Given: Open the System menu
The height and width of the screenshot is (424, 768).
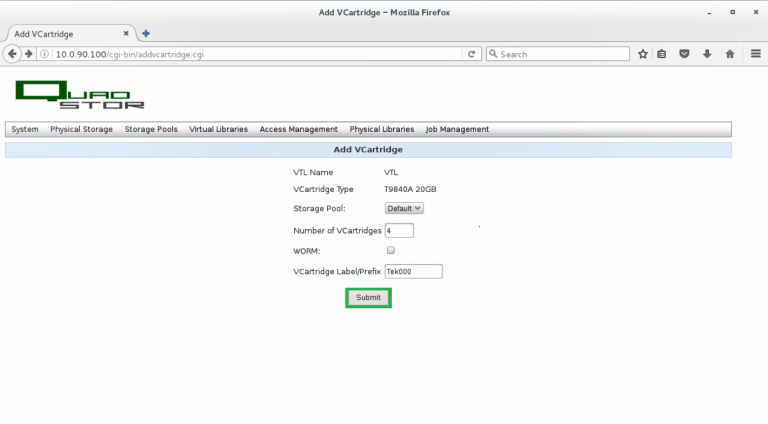Looking at the screenshot, I should (x=25, y=129).
